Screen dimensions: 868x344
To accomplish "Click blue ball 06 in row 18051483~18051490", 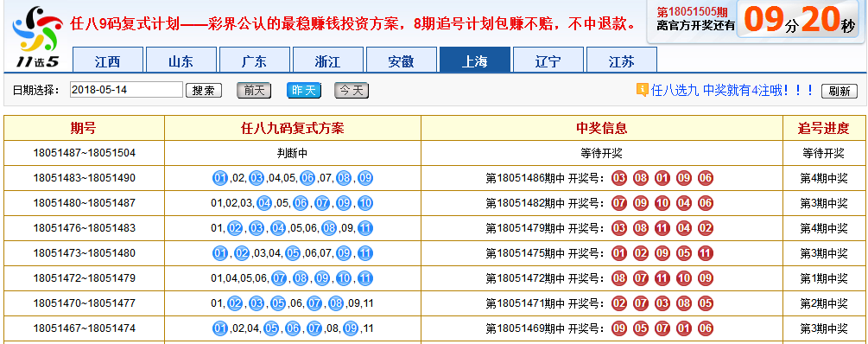I will pos(307,178).
